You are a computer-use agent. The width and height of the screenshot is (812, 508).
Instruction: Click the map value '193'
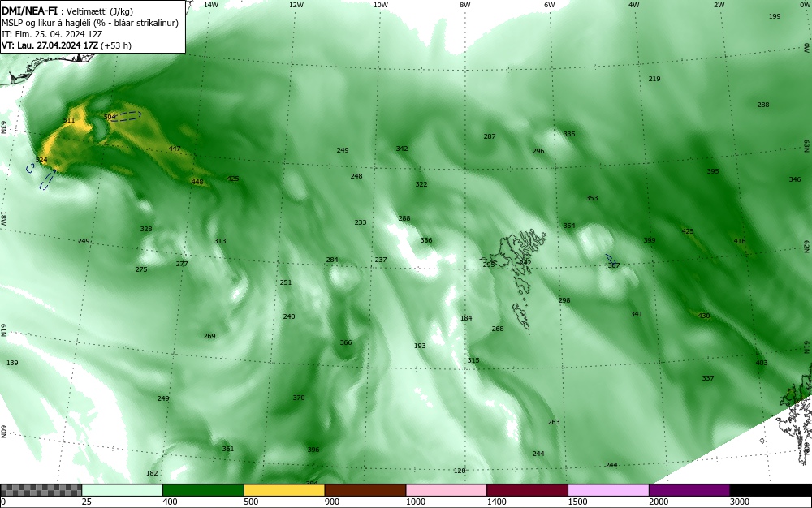click(420, 346)
